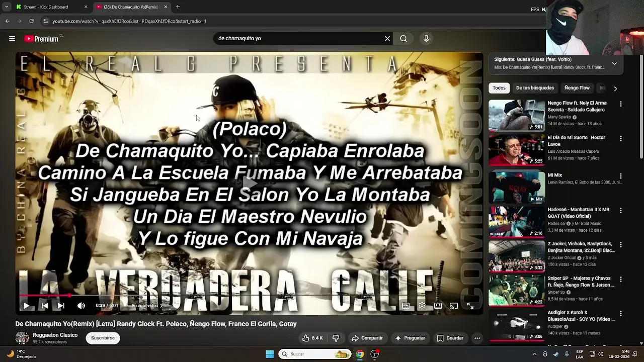The height and width of the screenshot is (362, 644).
Task: Cast video with the Chromecast icon
Action: tap(454, 306)
